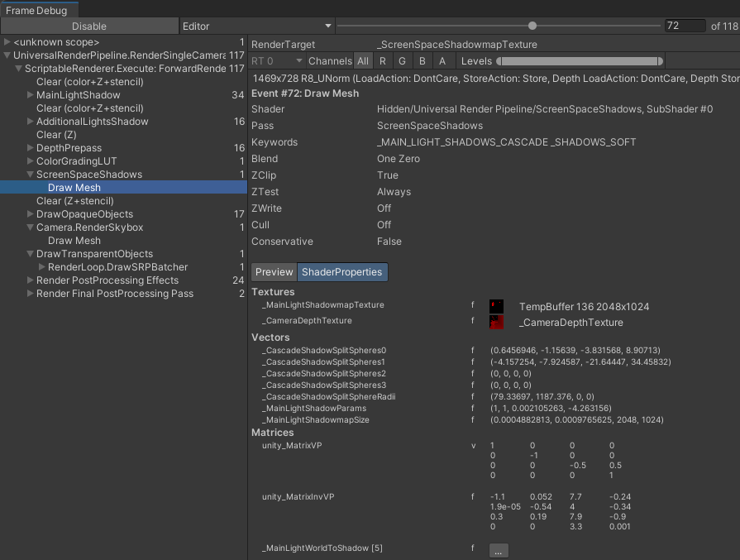Toggle the G channel button

pyautogui.click(x=402, y=61)
